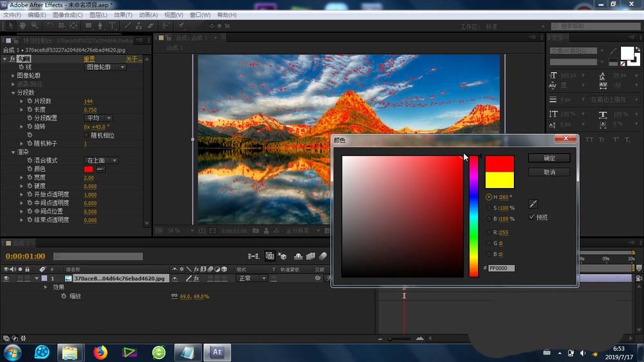Viewport: 644px width, 362px height.
Task: Expand the 旋转 property
Action: [x=21, y=126]
